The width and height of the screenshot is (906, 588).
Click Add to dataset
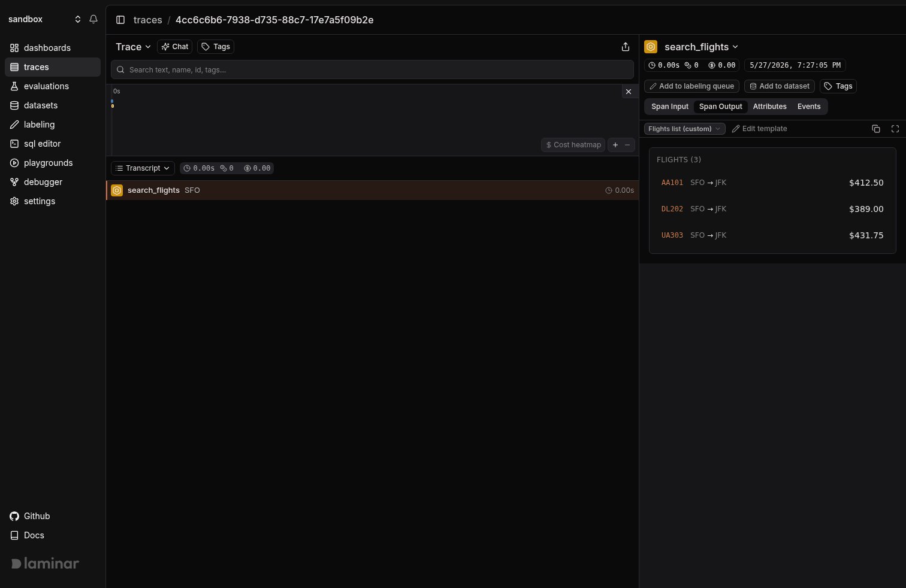(x=780, y=86)
